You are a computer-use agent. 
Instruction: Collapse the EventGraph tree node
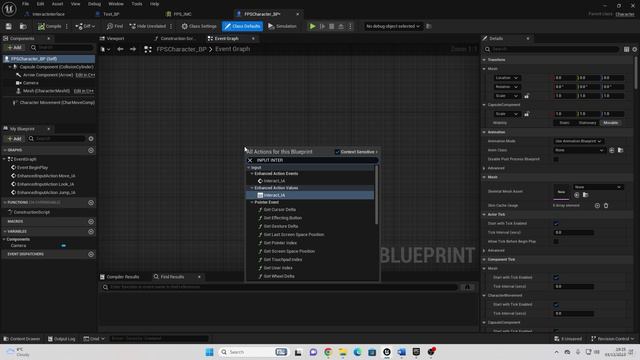[x=4, y=159]
